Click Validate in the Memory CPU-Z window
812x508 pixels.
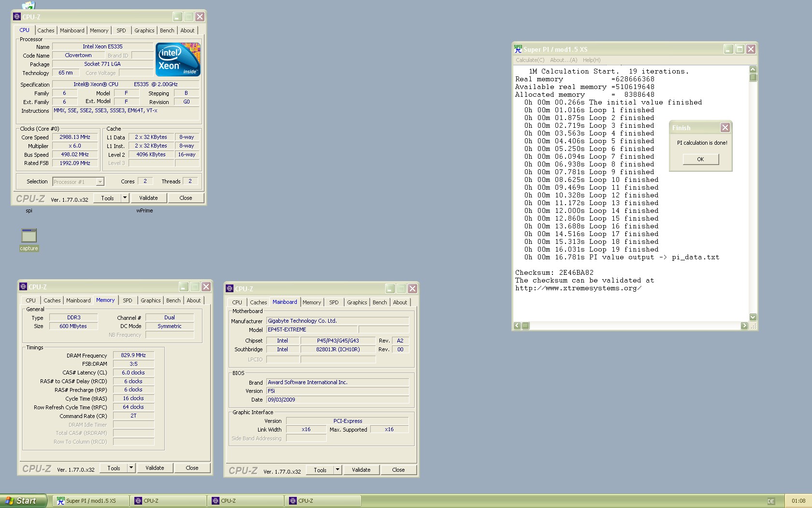pos(155,468)
